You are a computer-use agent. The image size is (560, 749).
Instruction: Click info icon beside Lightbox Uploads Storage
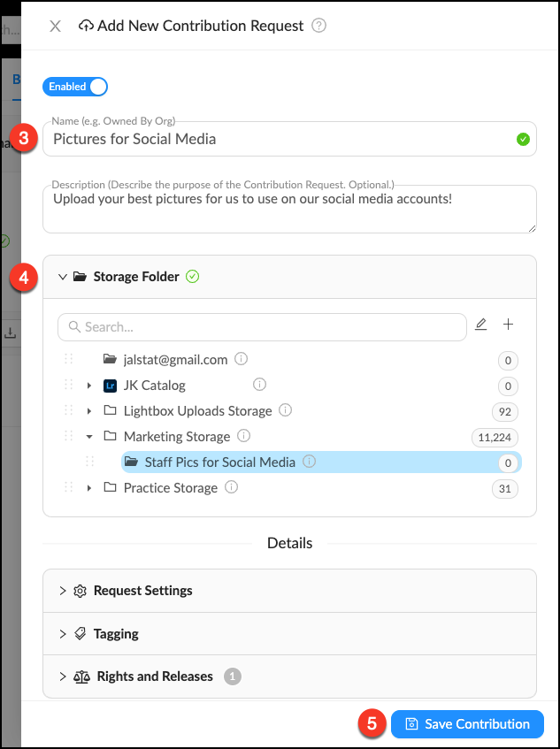pyautogui.click(x=286, y=411)
